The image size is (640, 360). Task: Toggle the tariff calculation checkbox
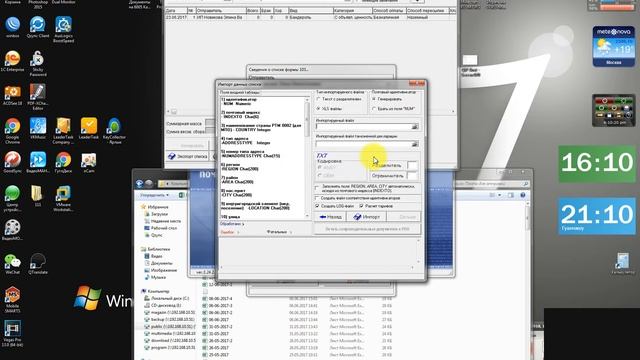click(362, 206)
